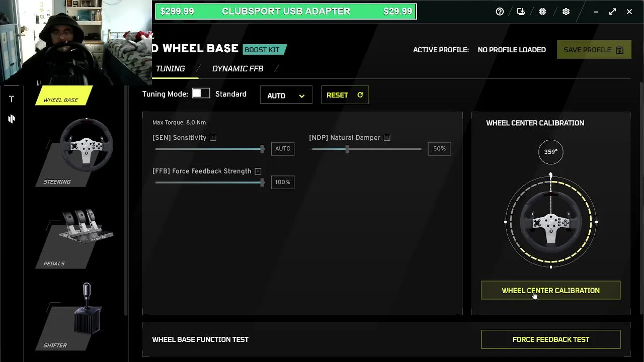This screenshot has height=362, width=644.
Task: Open the firmware chip icon
Action: [x=542, y=12]
